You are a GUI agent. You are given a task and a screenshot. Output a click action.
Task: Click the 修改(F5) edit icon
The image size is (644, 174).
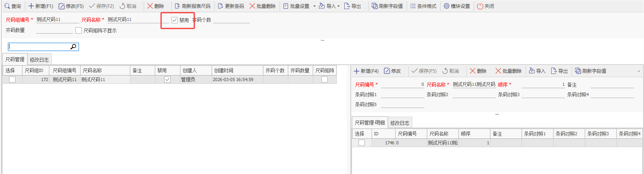click(x=62, y=6)
